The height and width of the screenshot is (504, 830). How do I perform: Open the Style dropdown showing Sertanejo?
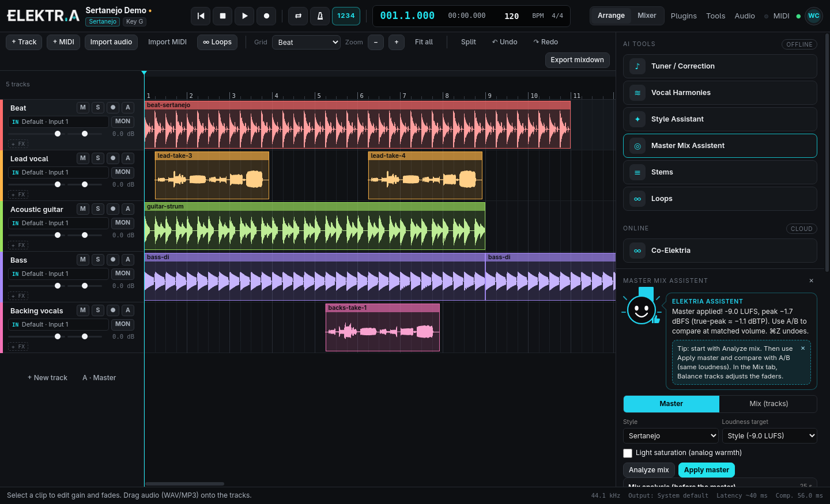click(x=671, y=436)
